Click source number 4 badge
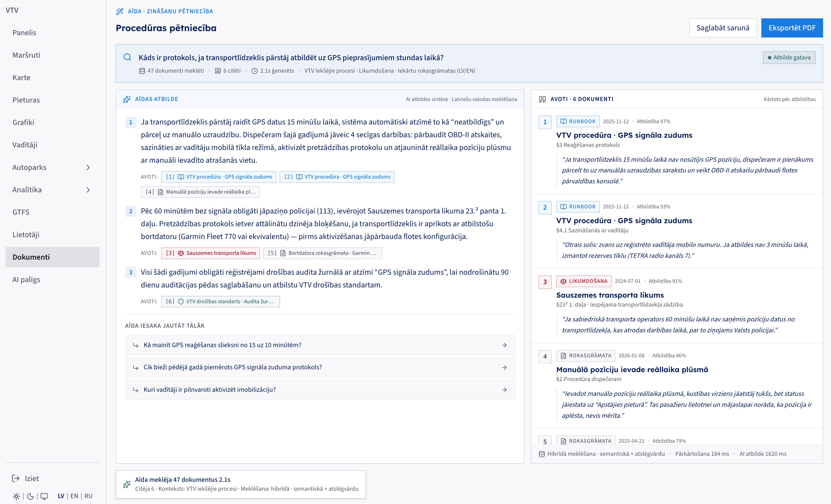831x504 pixels. (545, 357)
